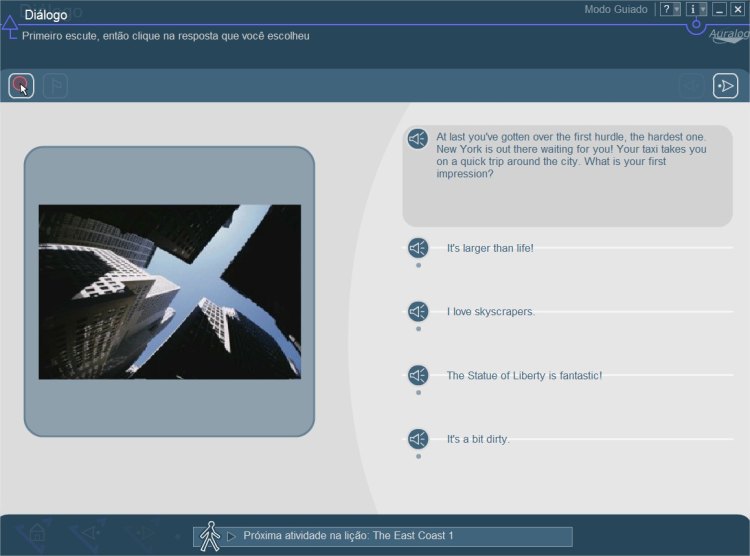Play audio for the taxi prompt question
Viewport: 750px width, 556px height.
(418, 140)
